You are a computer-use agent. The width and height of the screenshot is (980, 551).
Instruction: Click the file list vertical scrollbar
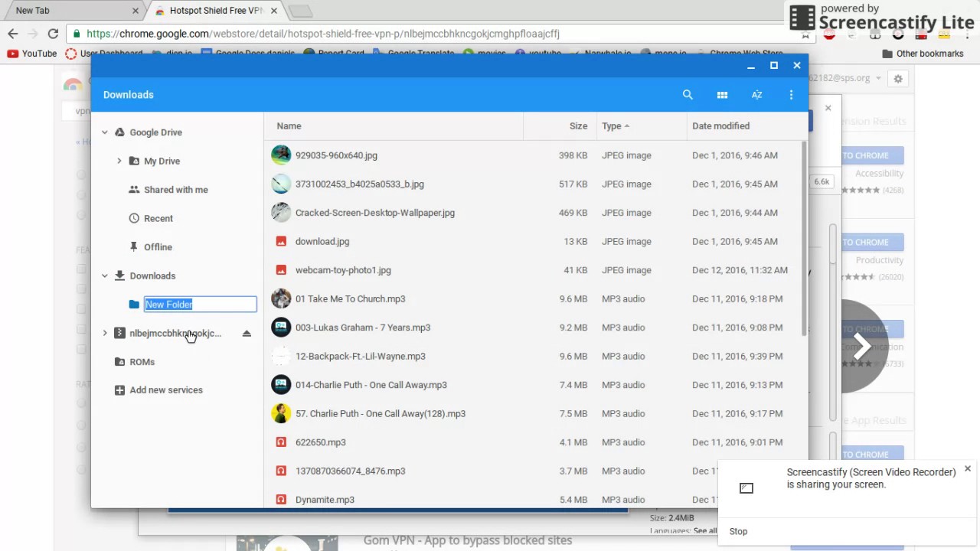[x=804, y=237]
